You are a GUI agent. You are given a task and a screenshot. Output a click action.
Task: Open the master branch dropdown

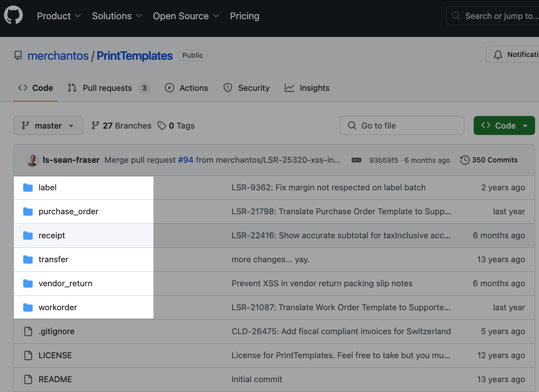48,125
